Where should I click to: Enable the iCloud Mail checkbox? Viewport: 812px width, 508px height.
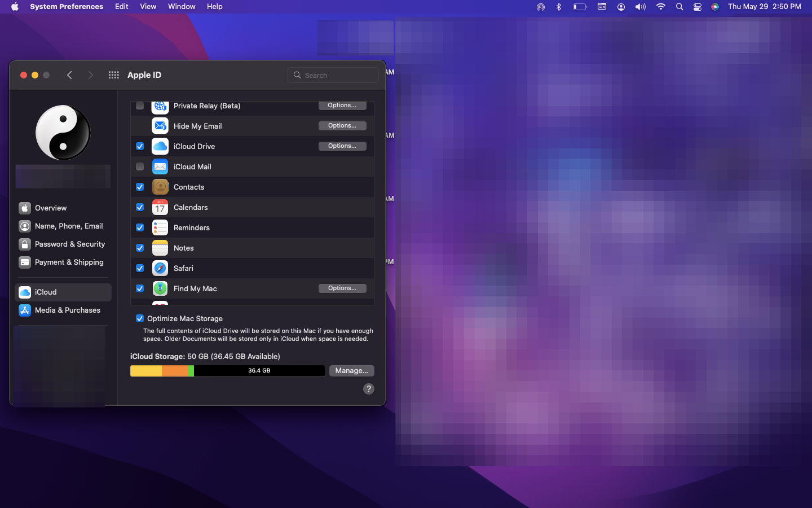coord(140,167)
